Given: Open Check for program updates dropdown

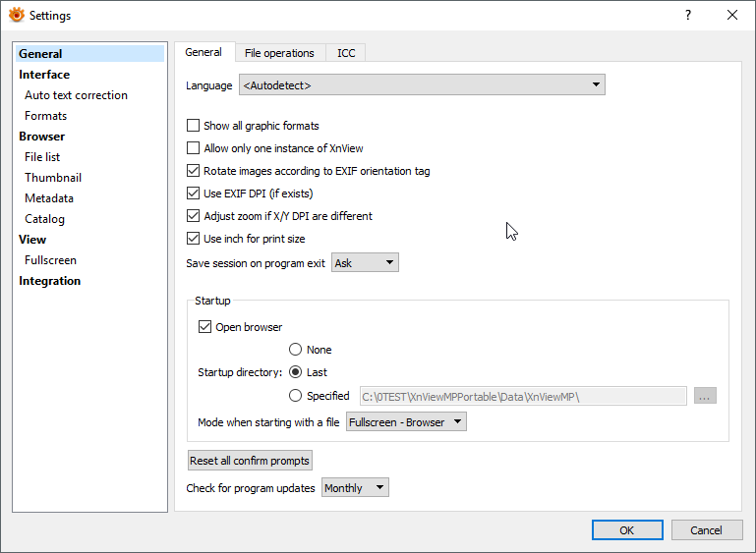Looking at the screenshot, I should pyautogui.click(x=355, y=487).
